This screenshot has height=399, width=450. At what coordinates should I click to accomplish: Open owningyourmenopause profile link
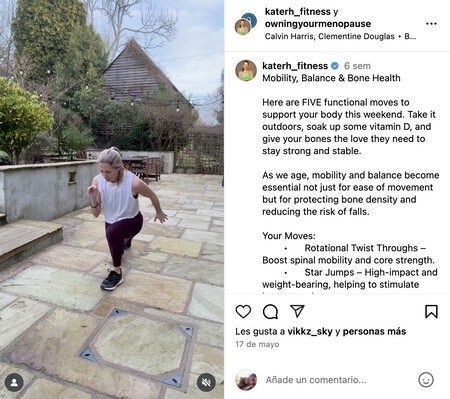click(x=318, y=24)
